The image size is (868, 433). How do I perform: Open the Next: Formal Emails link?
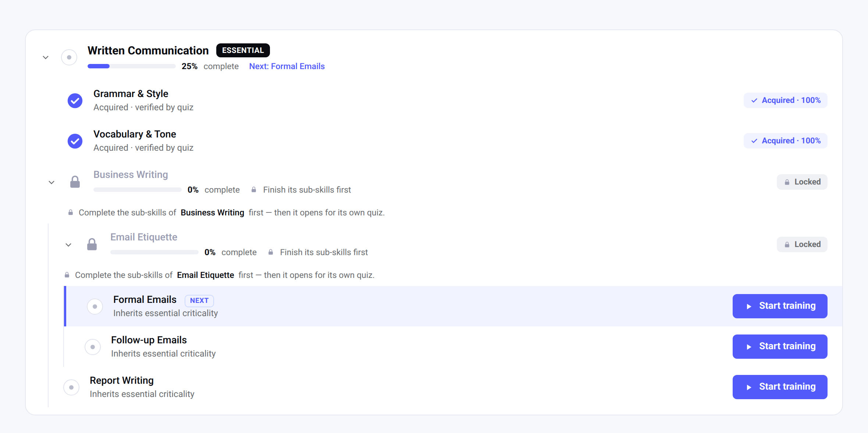tap(287, 66)
